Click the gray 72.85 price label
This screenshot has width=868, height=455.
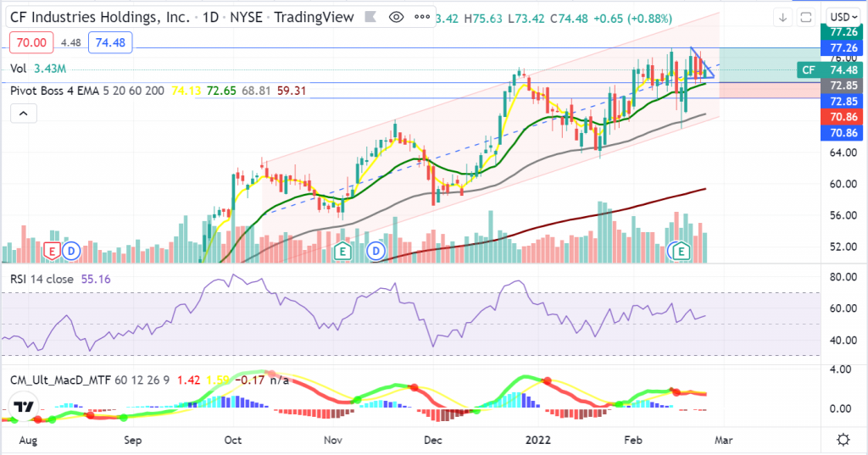(842, 86)
